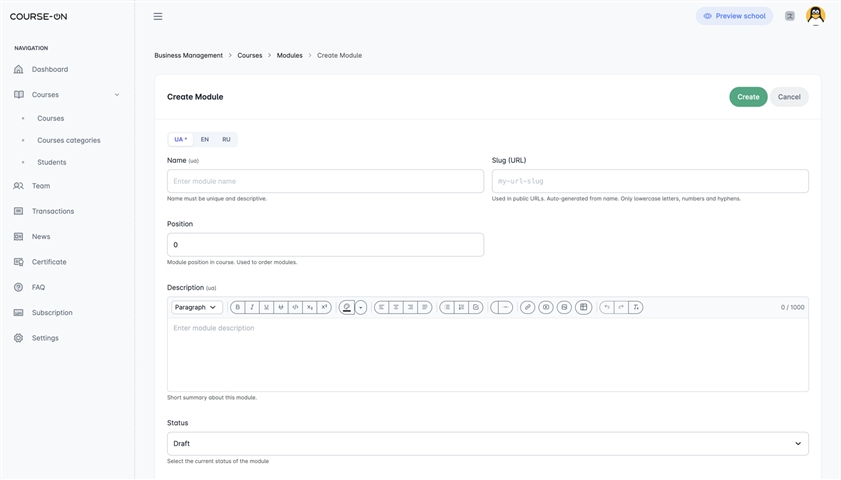The height and width of the screenshot is (480, 841).
Task: Switch to the RU language tab
Action: [x=226, y=139]
